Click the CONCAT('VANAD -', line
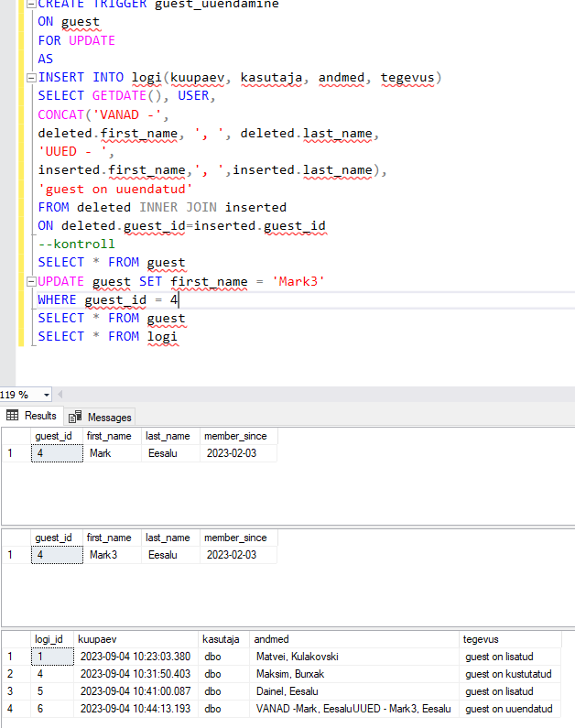Image resolution: width=575 pixels, height=728 pixels. coord(103,114)
